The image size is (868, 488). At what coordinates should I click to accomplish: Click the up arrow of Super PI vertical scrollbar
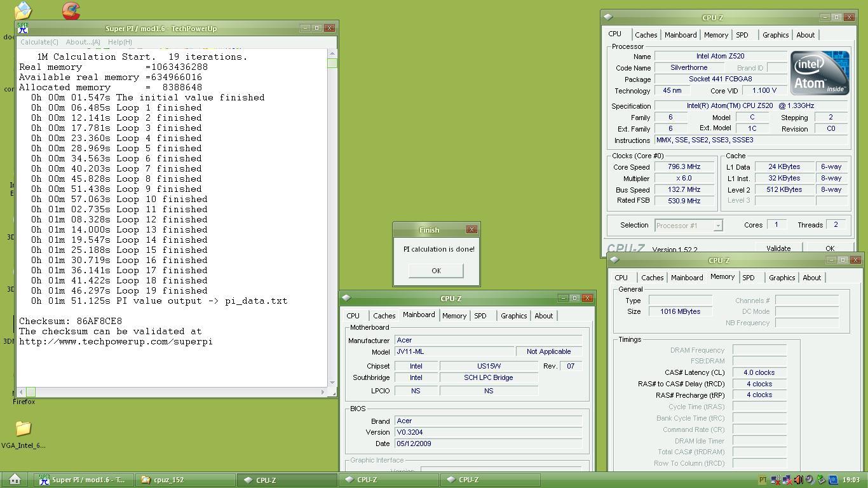tap(332, 53)
